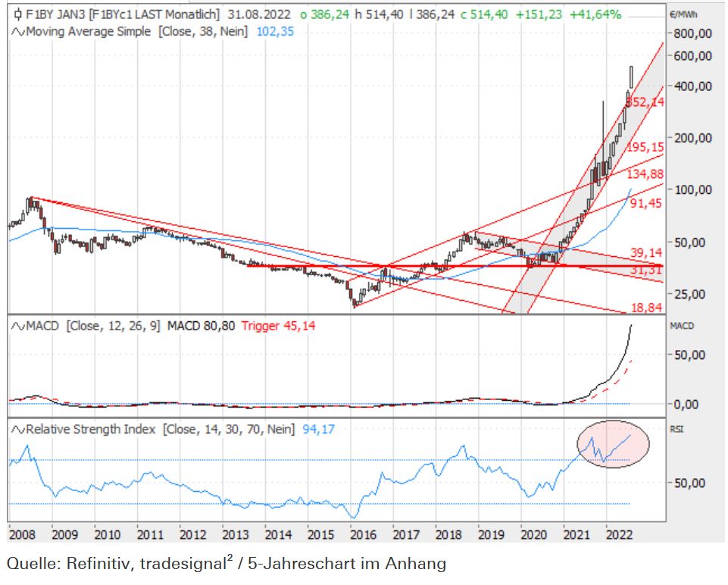This screenshot has width=728, height=585.
Task: Click the 5-Jahreschart im Anhang text
Action: pos(347,564)
